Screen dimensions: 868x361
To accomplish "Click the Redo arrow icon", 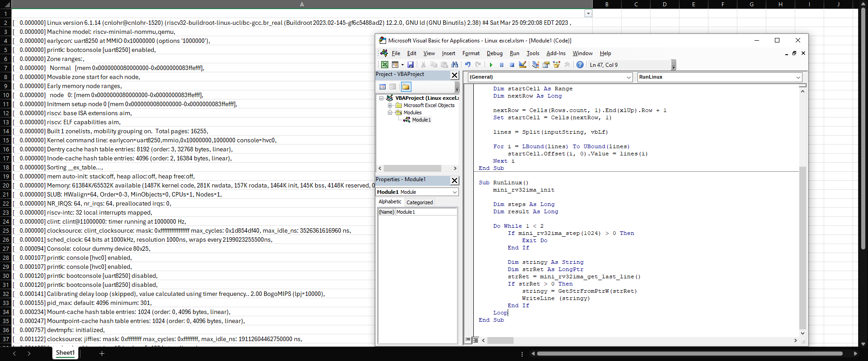I will pyautogui.click(x=478, y=65).
